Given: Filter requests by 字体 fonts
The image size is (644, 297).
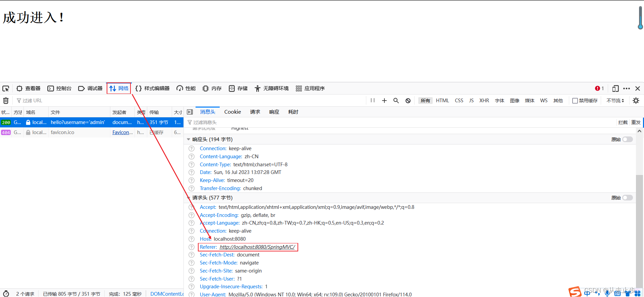Looking at the screenshot, I should (x=499, y=101).
